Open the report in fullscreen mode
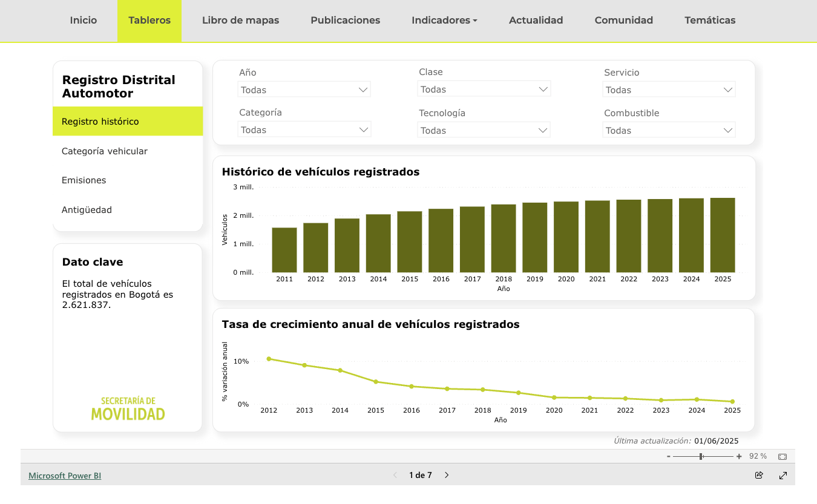 coord(783,475)
